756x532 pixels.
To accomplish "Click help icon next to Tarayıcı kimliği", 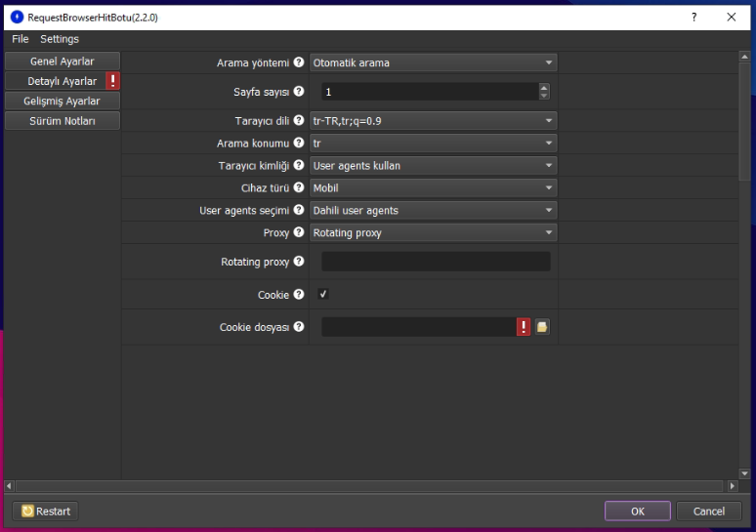I will 299,165.
